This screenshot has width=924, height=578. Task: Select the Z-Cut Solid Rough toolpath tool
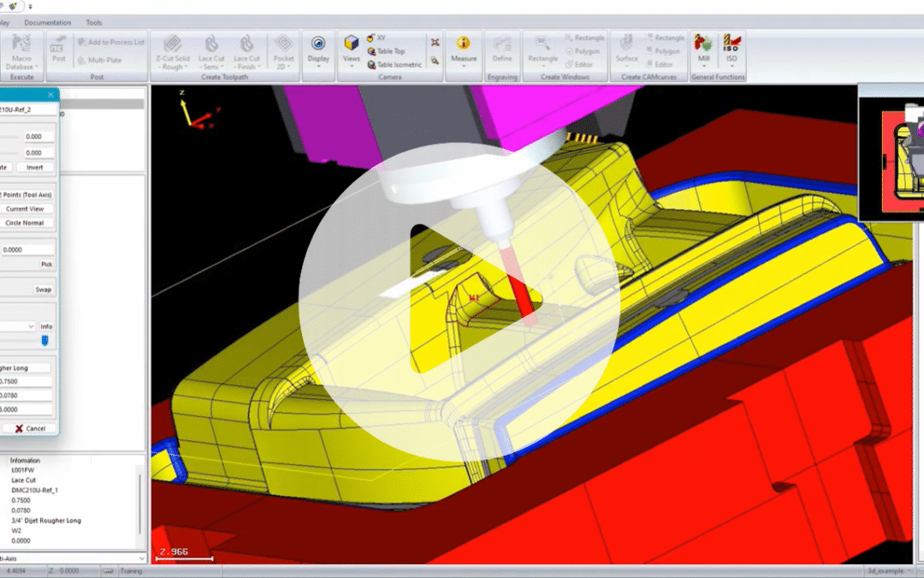pyautogui.click(x=175, y=51)
